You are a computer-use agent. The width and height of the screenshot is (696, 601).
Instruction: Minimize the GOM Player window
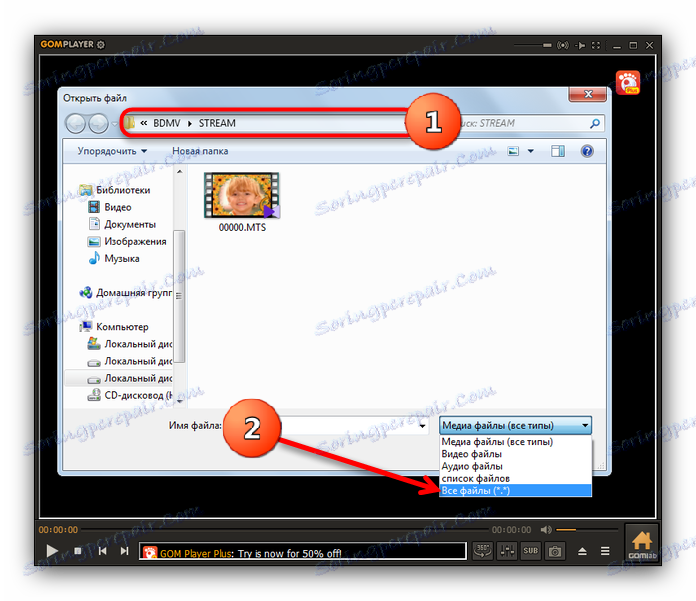click(x=617, y=46)
